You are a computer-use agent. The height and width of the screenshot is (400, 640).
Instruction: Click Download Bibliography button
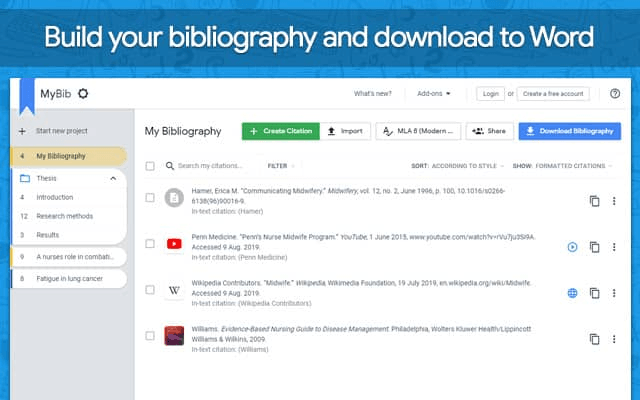(x=570, y=131)
